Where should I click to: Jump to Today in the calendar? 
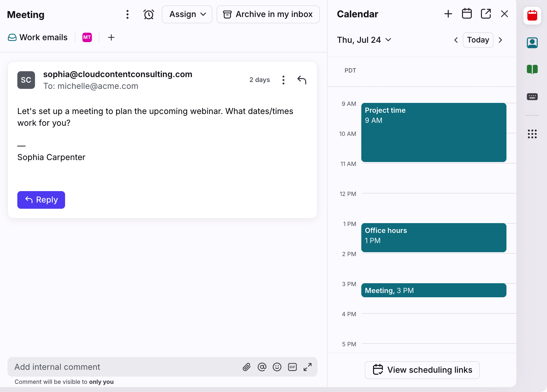pos(478,40)
